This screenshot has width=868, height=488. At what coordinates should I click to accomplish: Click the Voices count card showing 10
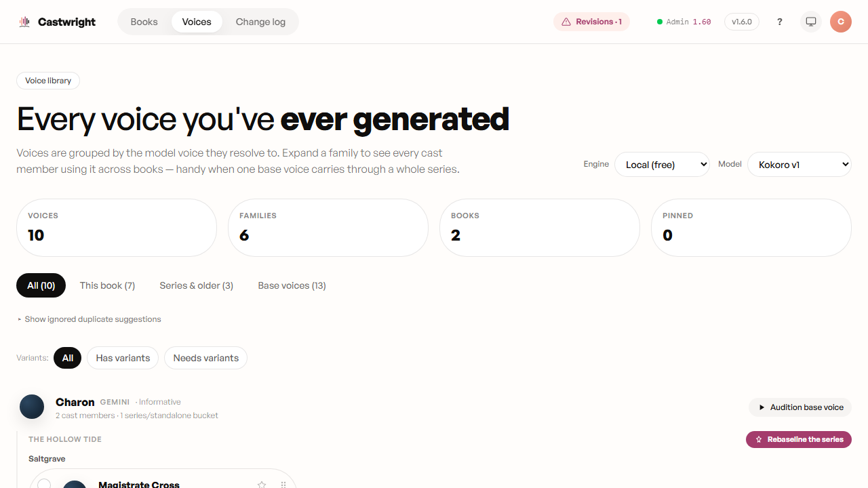(117, 228)
